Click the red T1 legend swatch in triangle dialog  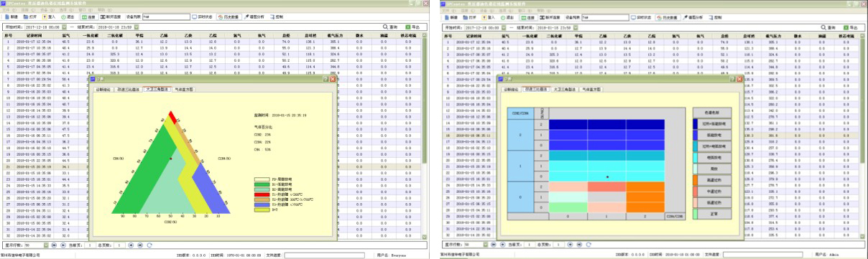[263, 194]
